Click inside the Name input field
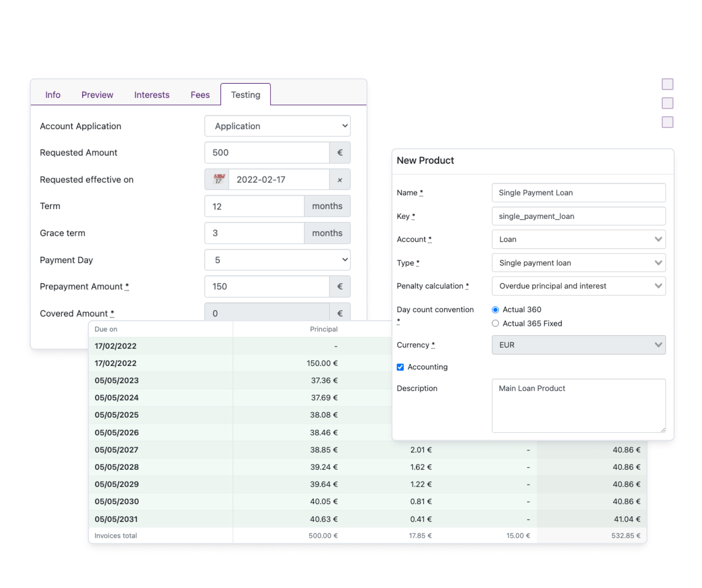This screenshot has width=702, height=588. (578, 192)
